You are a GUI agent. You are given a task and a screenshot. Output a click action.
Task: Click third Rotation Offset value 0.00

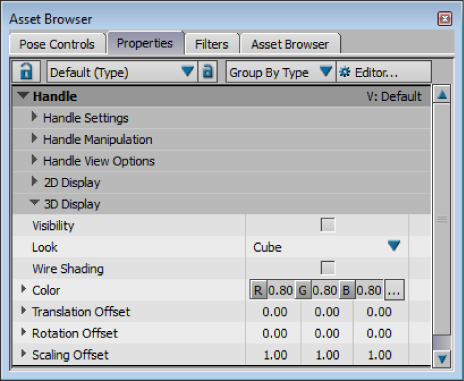click(x=379, y=333)
